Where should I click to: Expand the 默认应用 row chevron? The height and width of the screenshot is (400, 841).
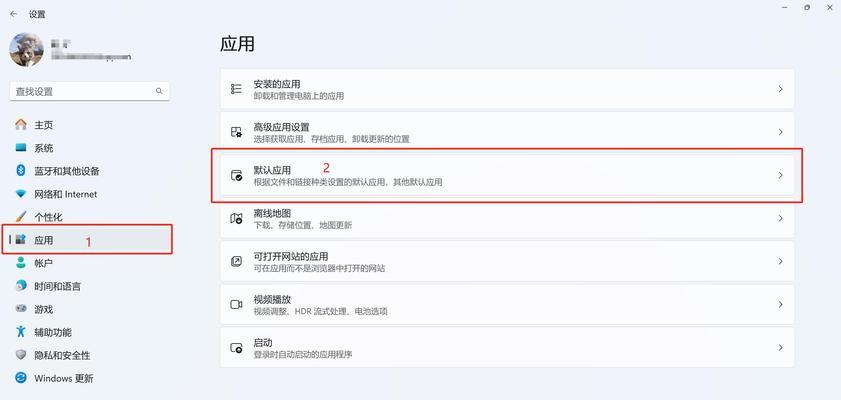point(780,175)
